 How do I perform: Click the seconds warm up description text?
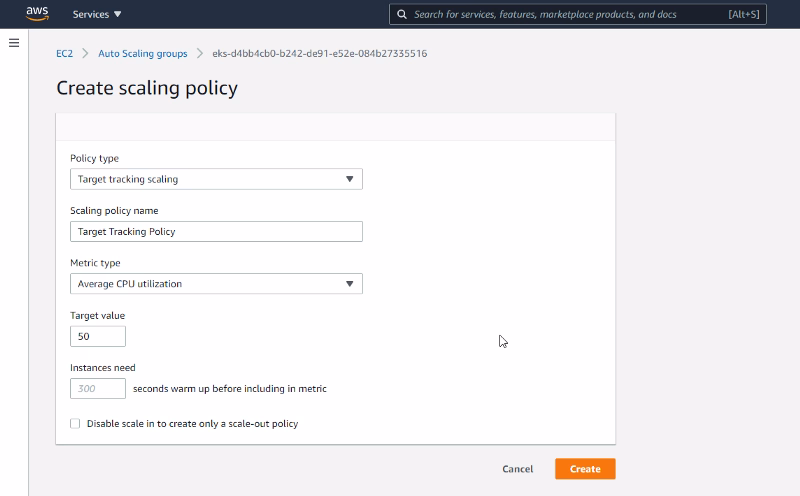(230, 389)
